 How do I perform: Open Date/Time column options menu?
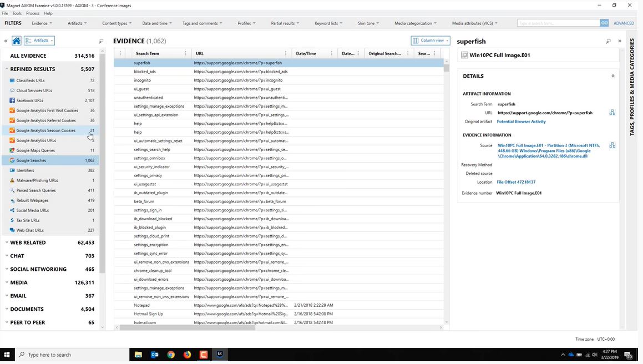(x=331, y=53)
